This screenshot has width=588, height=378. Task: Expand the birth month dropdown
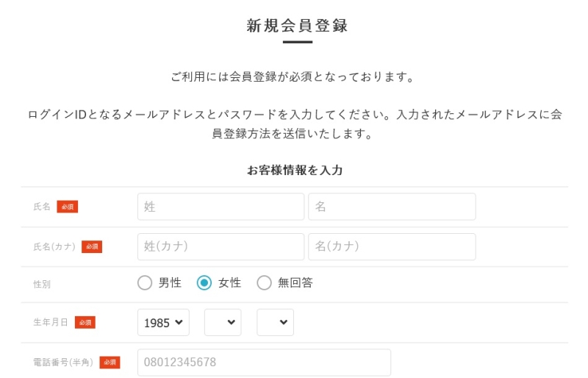(x=223, y=322)
